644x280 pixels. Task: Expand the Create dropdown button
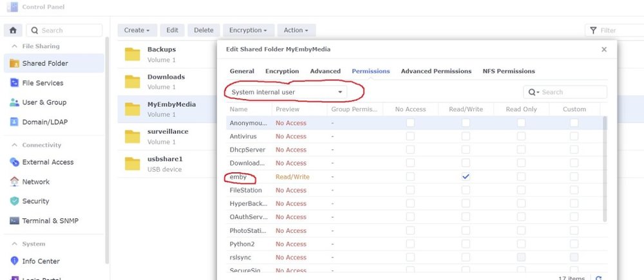point(137,30)
